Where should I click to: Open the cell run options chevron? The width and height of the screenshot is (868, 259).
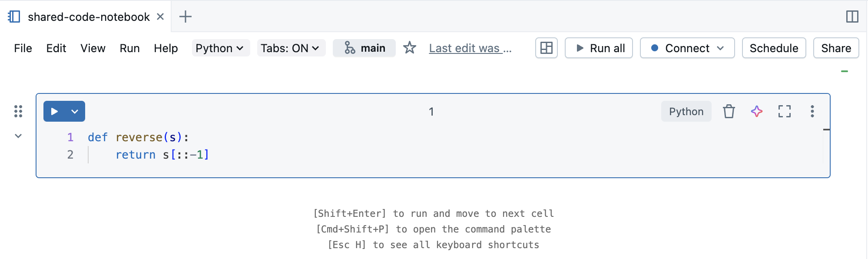74,111
